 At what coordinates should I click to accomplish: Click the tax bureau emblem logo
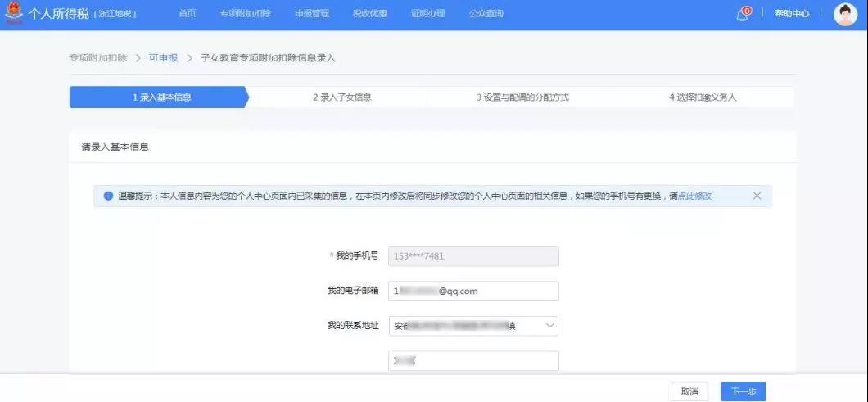[14, 14]
